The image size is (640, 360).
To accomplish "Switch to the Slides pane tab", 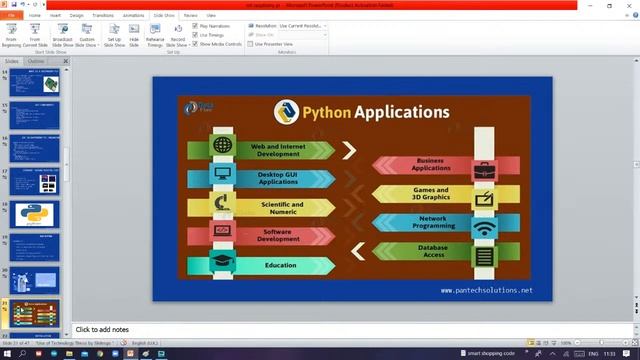I will (x=12, y=61).
